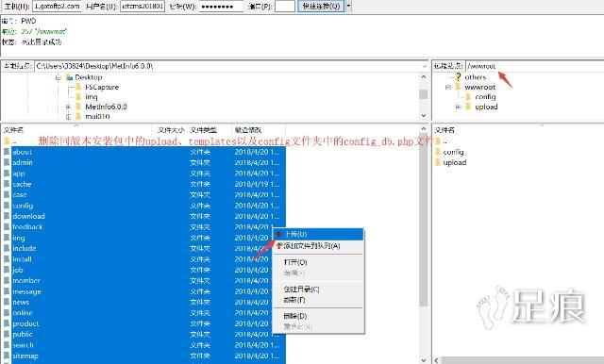Screen dimensions: 604x364
Task: Select the img row name in local file list
Action: (19, 238)
